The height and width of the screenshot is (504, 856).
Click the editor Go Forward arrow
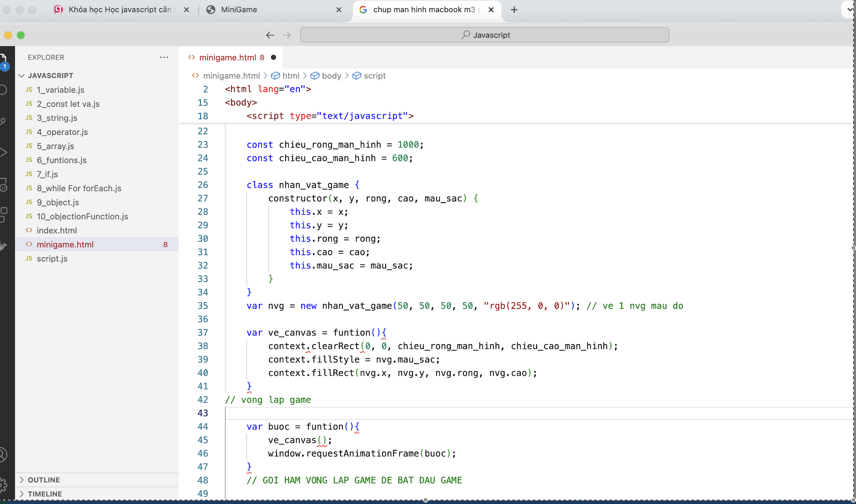[287, 35]
